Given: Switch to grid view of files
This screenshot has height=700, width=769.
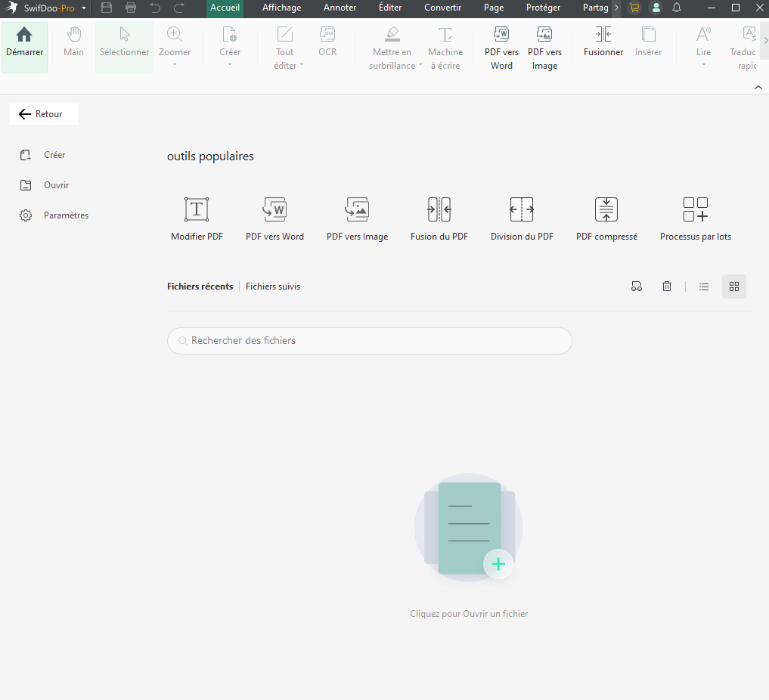Looking at the screenshot, I should click(x=733, y=287).
